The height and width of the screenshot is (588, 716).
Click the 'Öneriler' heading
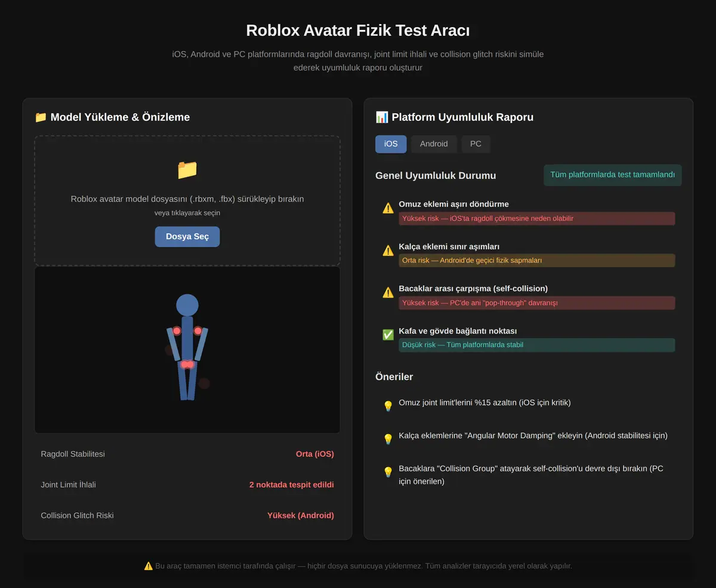click(394, 377)
